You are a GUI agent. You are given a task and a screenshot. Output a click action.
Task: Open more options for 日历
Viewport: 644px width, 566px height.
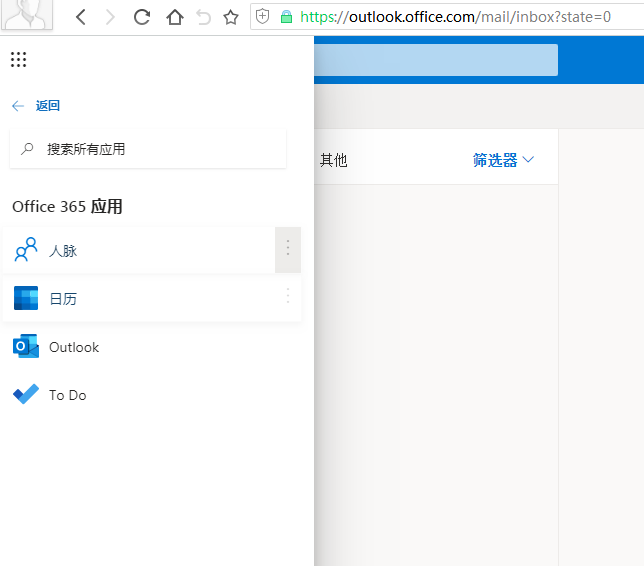click(x=288, y=296)
